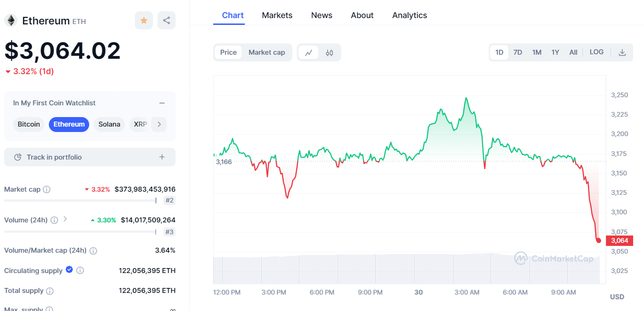Click the volume rank slider bar
644x311 pixels.
tap(81, 232)
